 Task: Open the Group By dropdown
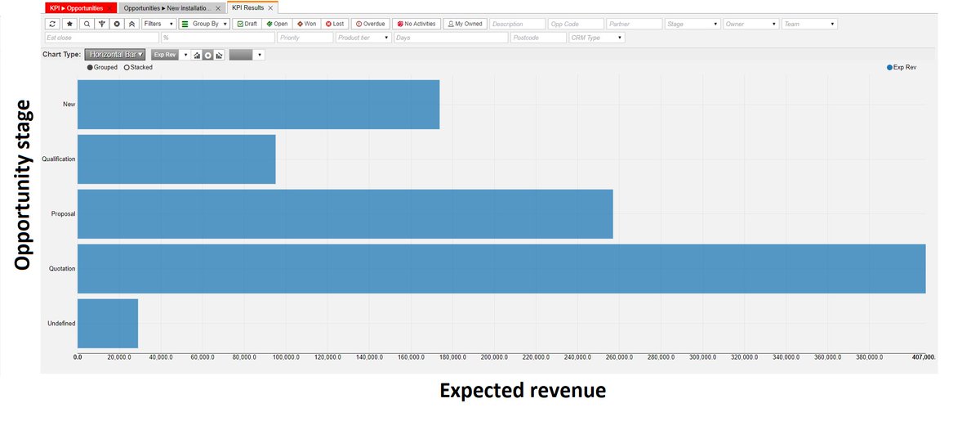pyautogui.click(x=204, y=24)
